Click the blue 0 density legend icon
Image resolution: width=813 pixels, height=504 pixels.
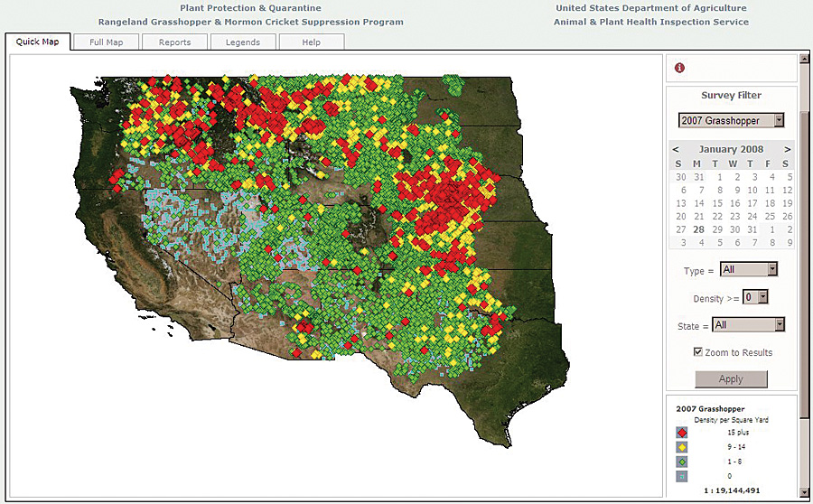682,475
